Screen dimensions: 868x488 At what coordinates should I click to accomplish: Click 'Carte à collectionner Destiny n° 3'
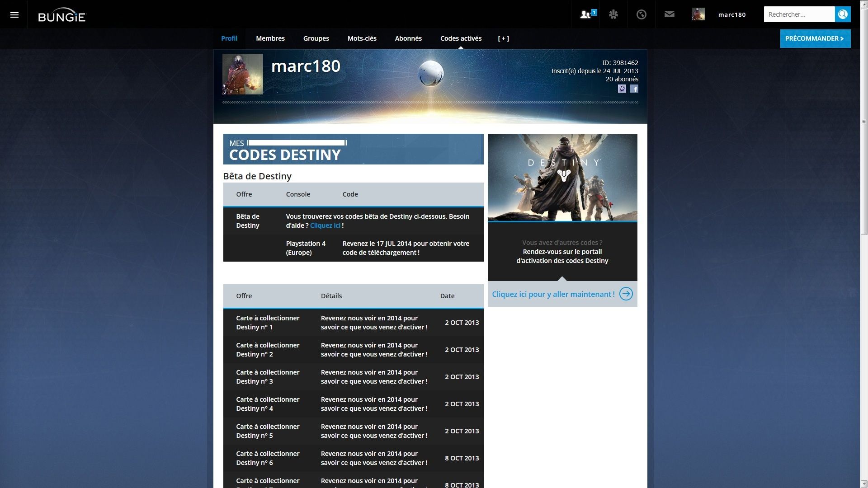click(x=268, y=377)
